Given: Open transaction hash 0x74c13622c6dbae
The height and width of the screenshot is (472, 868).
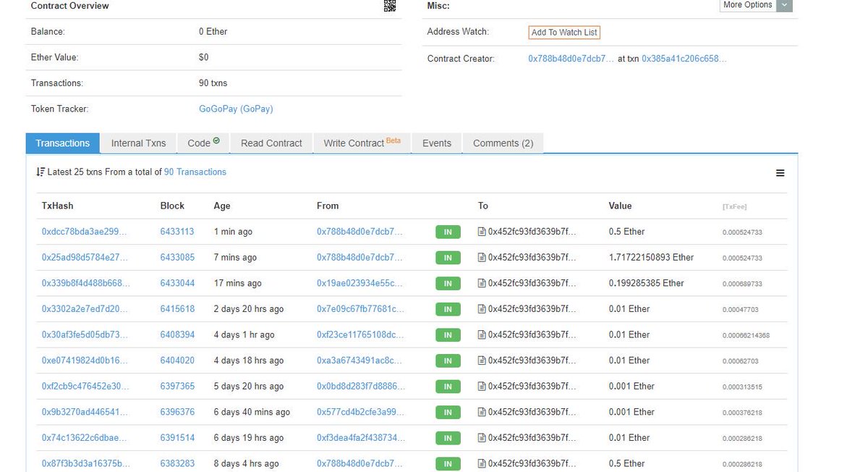Looking at the screenshot, I should click(85, 438).
